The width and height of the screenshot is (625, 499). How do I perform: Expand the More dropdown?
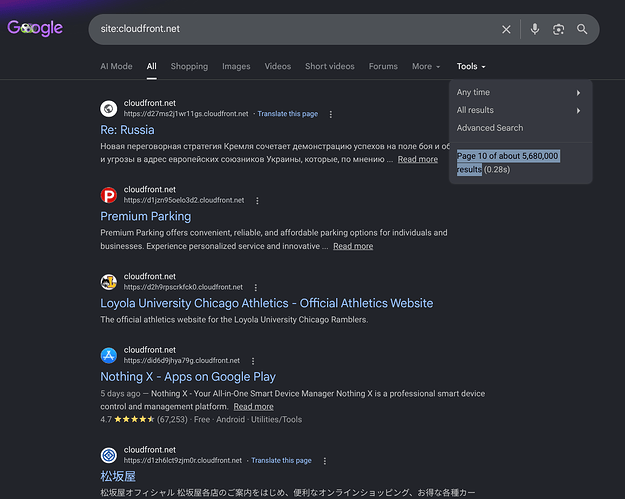pos(426,67)
